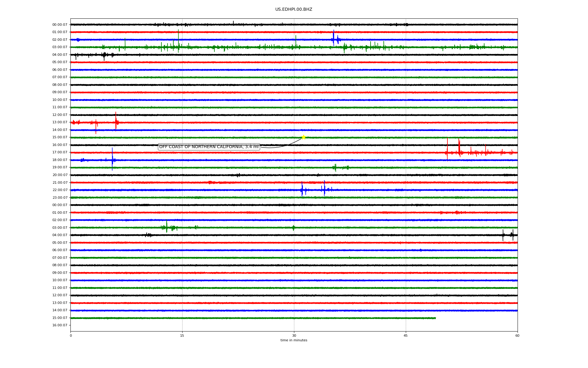The width and height of the screenshot is (588, 368).
Task: Click the 60 minute x-axis tick label
Action: [517, 335]
